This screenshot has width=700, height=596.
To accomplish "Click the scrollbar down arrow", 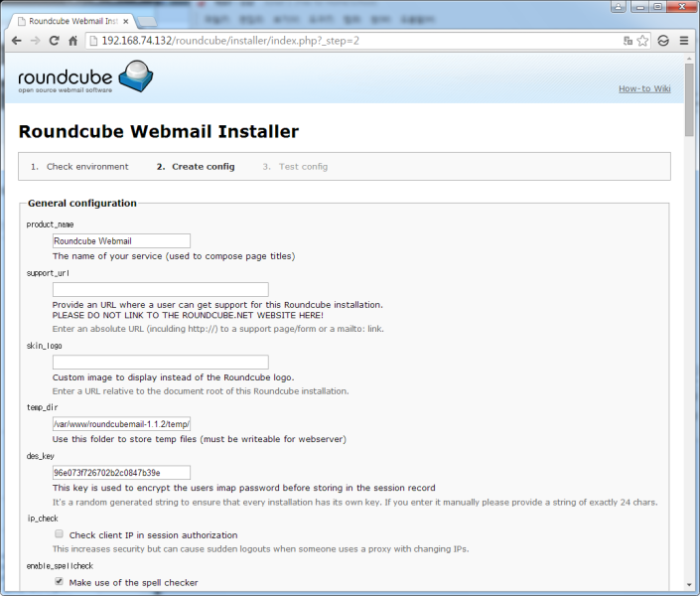I will pyautogui.click(x=689, y=585).
